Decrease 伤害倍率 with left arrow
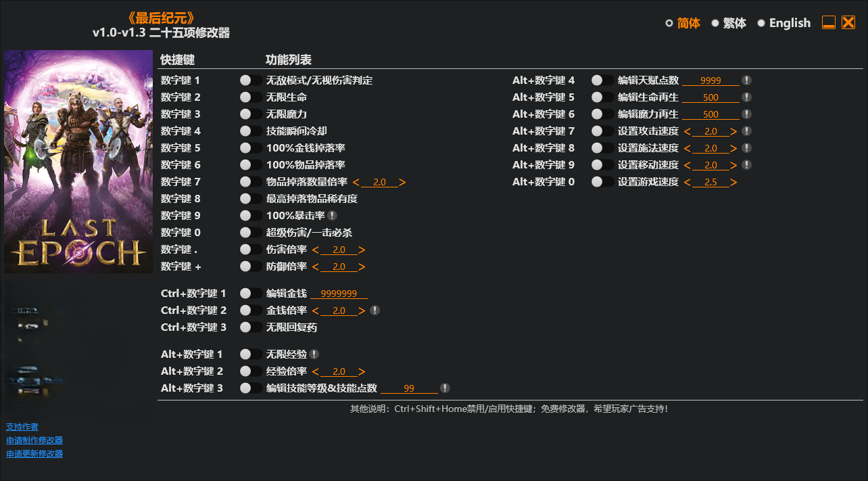 click(x=315, y=250)
